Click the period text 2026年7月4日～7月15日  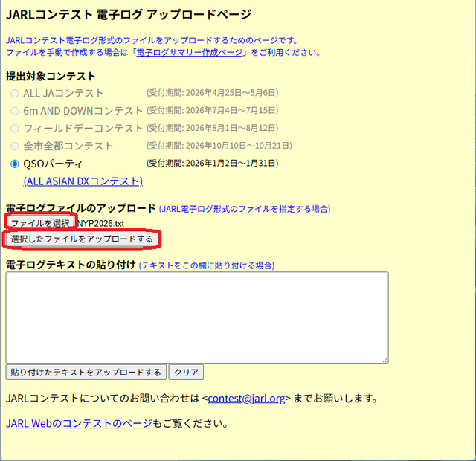230,111
